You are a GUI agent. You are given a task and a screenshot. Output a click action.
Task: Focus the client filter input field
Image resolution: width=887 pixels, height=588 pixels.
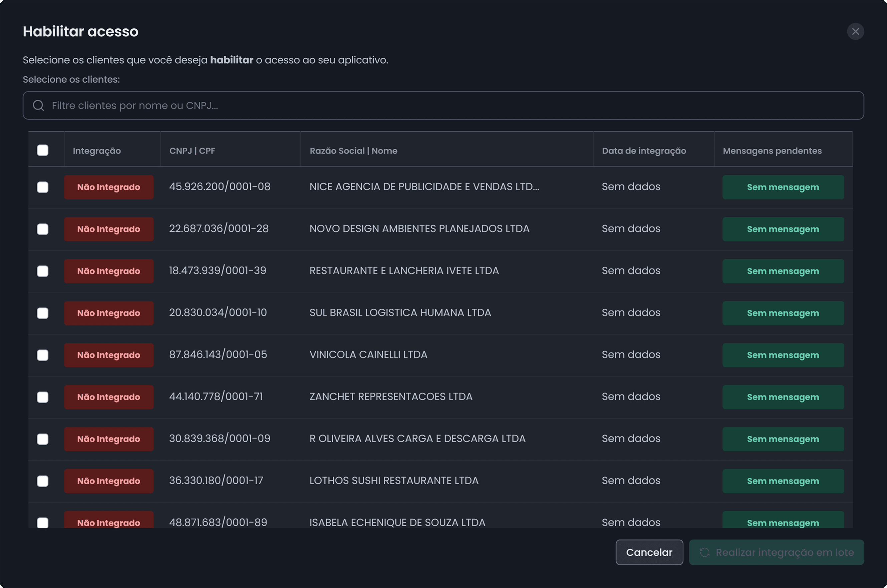(x=450, y=105)
